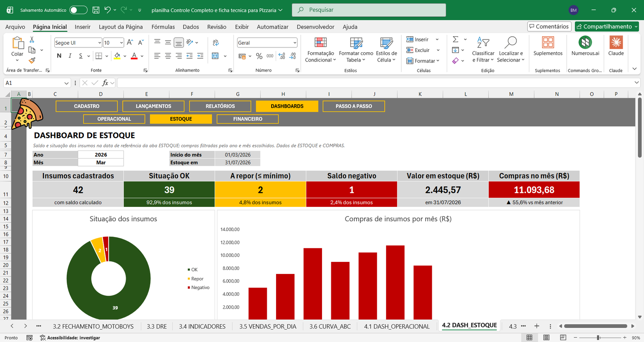Open Classificar e Filtrar
Screen dimensions: 644x342
[x=483, y=50]
